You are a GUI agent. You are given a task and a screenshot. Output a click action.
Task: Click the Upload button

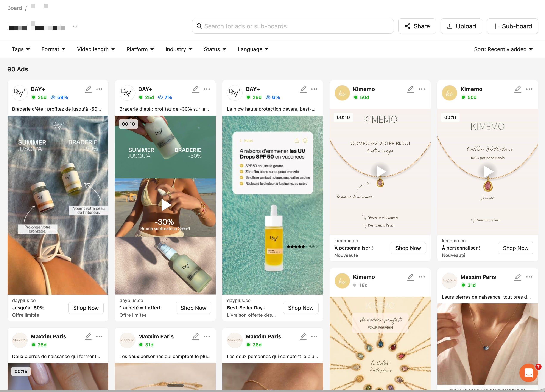(x=461, y=26)
